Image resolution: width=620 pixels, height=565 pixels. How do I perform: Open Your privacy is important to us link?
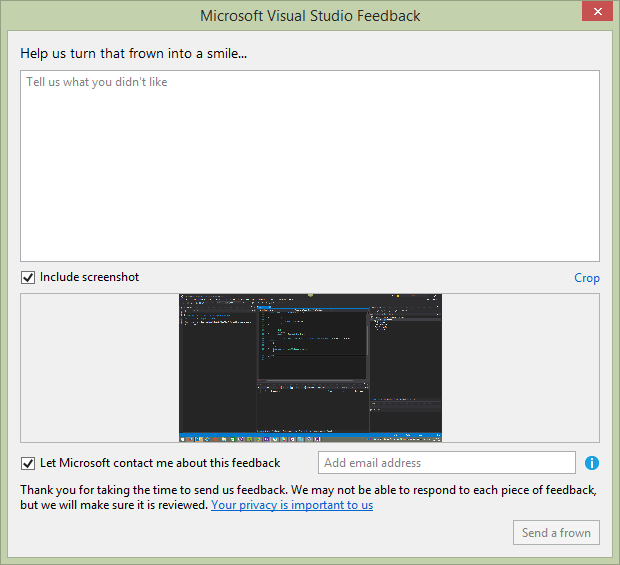click(292, 505)
